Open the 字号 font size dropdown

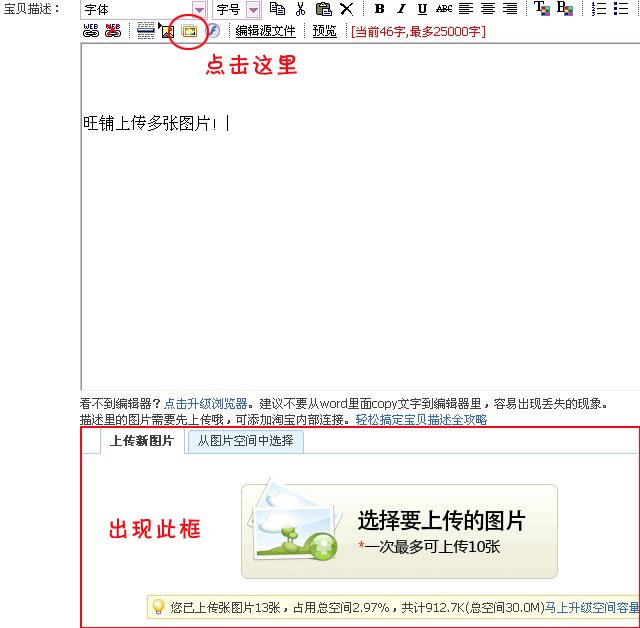(236, 9)
